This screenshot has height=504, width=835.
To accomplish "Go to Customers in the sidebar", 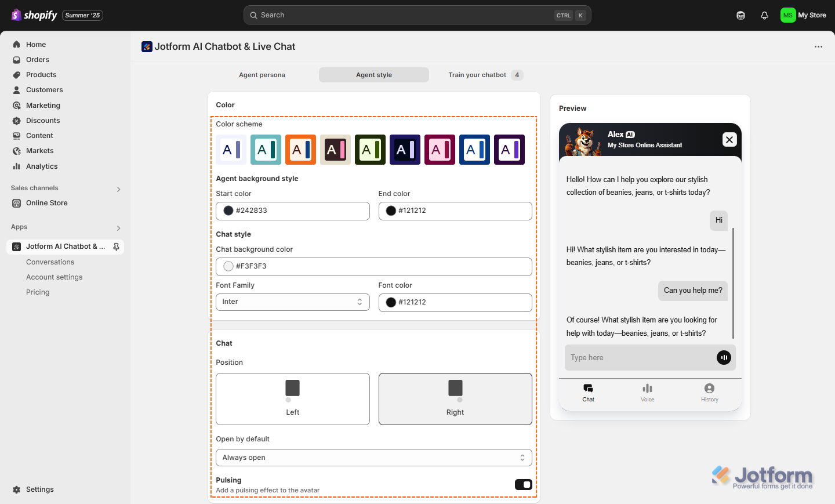I will point(45,90).
